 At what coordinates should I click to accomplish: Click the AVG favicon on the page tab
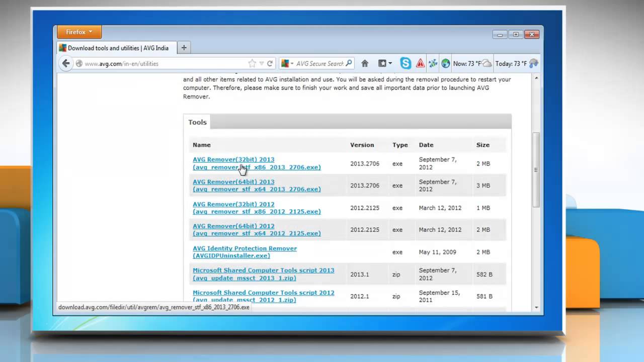pyautogui.click(x=62, y=48)
